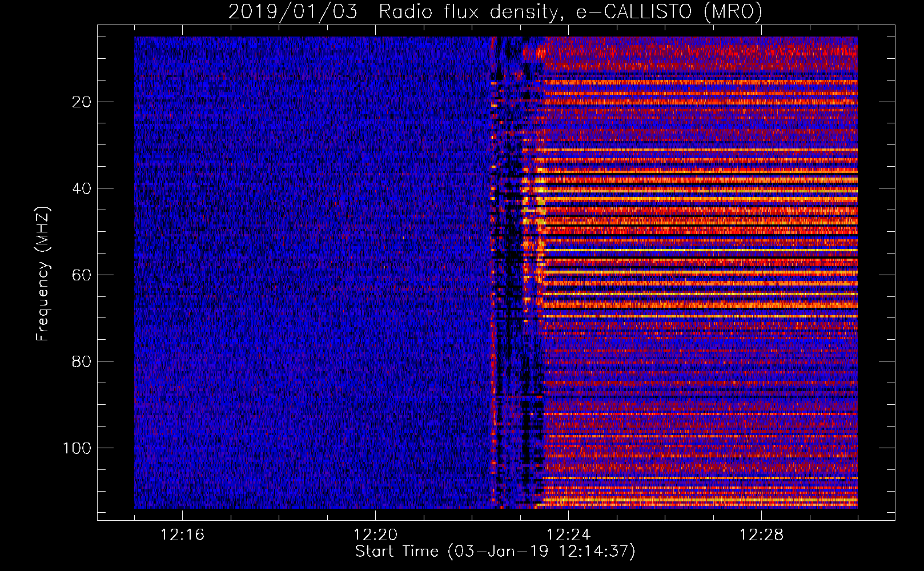The height and width of the screenshot is (571, 924).
Task: Click the 12:20 time tick label
Action: tap(375, 535)
